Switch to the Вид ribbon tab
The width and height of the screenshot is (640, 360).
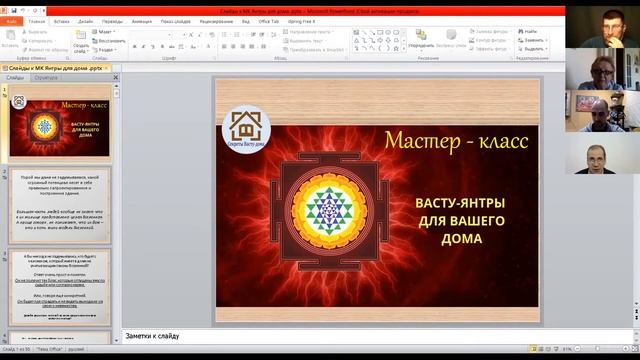coord(246,21)
